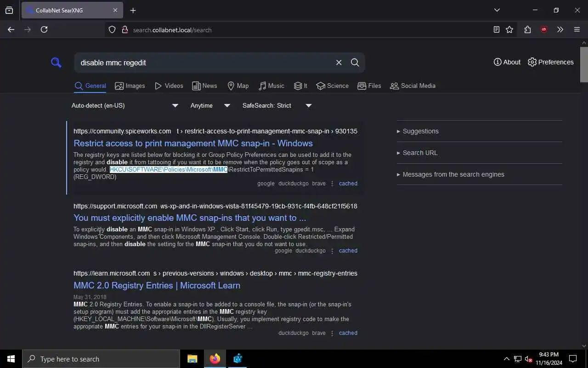
Task: Open cached link of learn.microsoft result
Action: [x=348, y=333]
